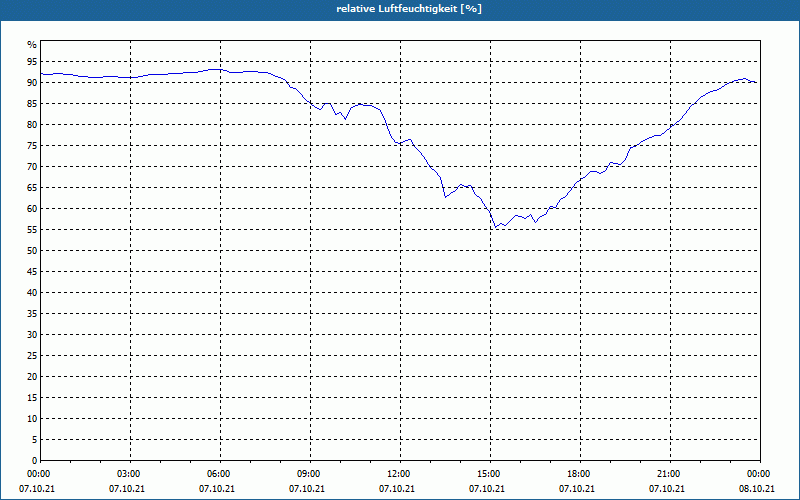Select the '10' y-axis value label
800x500 pixels.
32,419
